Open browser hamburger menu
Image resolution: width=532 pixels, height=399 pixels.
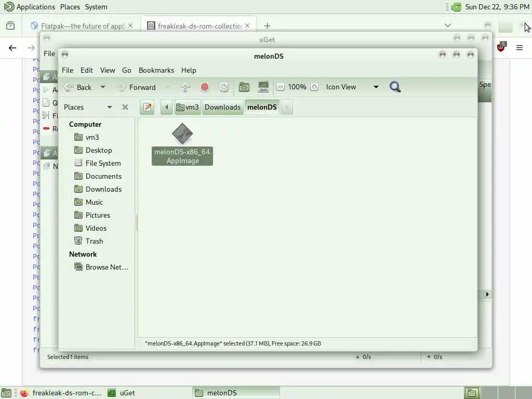[x=520, y=48]
